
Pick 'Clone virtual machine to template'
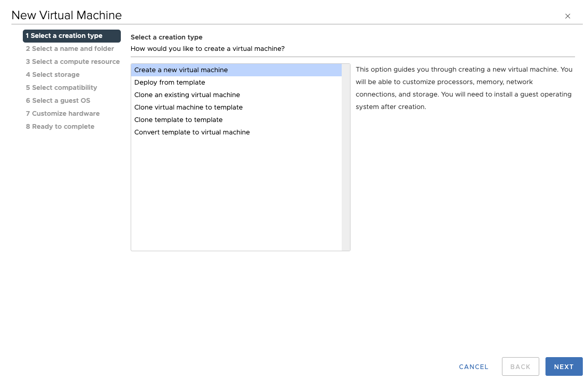click(x=188, y=107)
